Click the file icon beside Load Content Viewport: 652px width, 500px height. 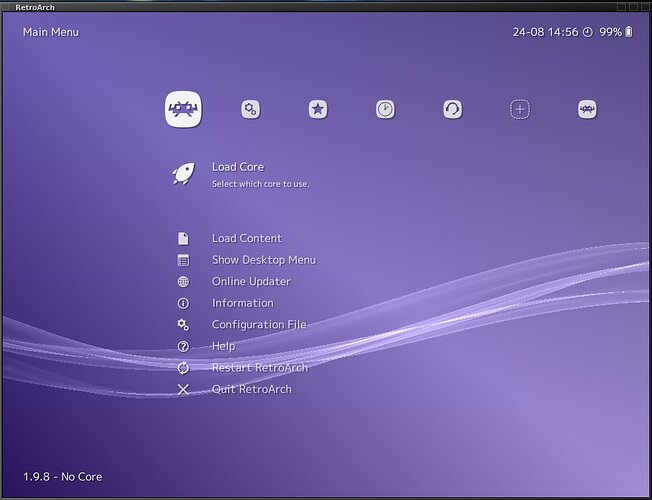tap(183, 238)
